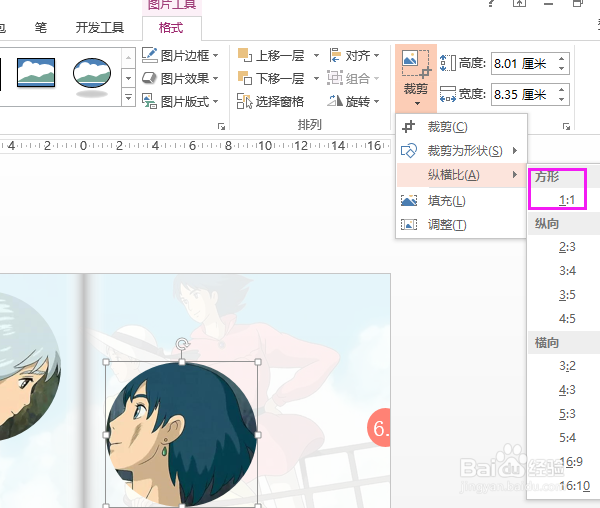This screenshot has width=600, height=508.
Task: Expand the Send Backward (下移一层) arrow
Action: point(316,79)
